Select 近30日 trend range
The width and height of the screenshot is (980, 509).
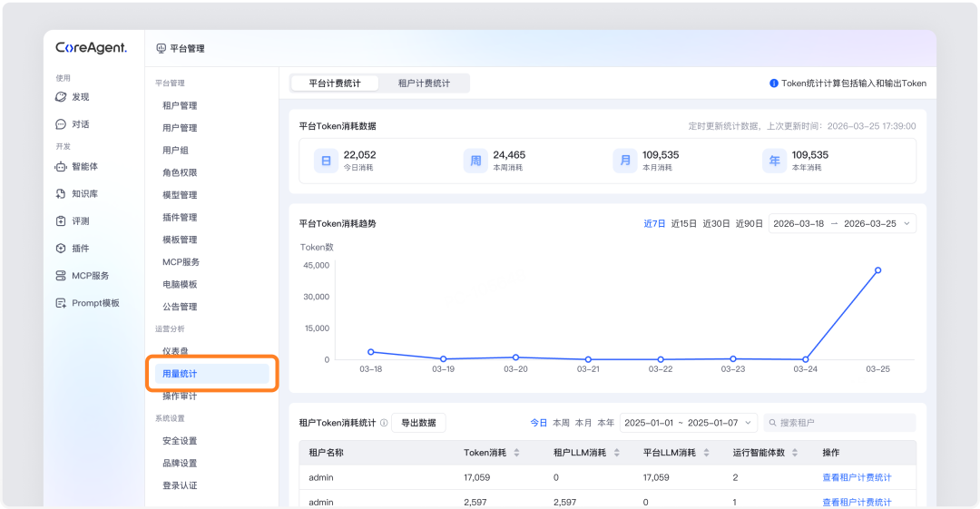tap(716, 224)
